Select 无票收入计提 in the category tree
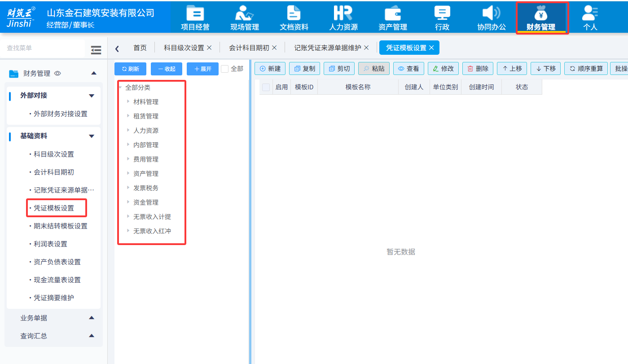628x364 pixels. 152,217
